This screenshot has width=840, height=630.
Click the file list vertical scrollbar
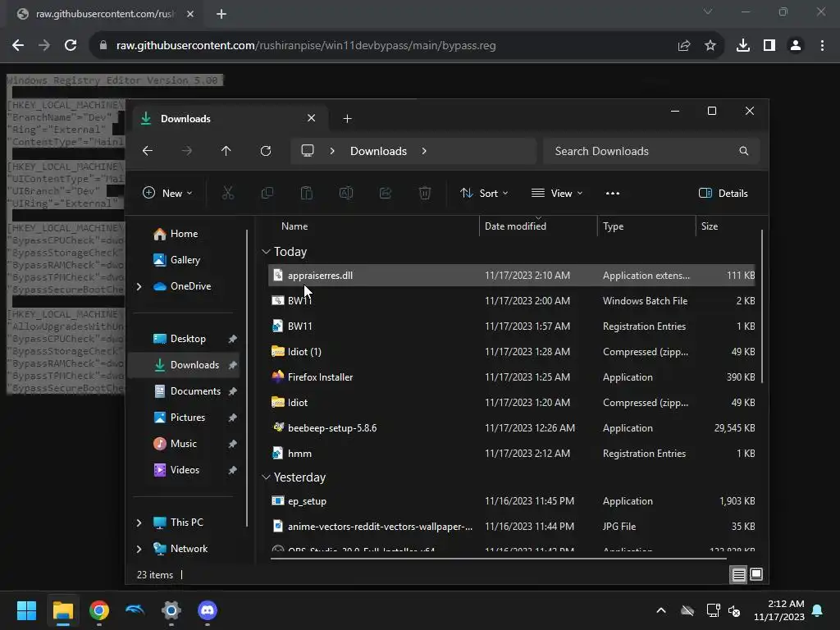coord(761,307)
